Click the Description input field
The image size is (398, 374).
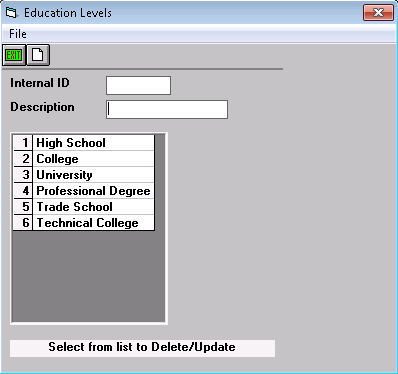(x=167, y=109)
